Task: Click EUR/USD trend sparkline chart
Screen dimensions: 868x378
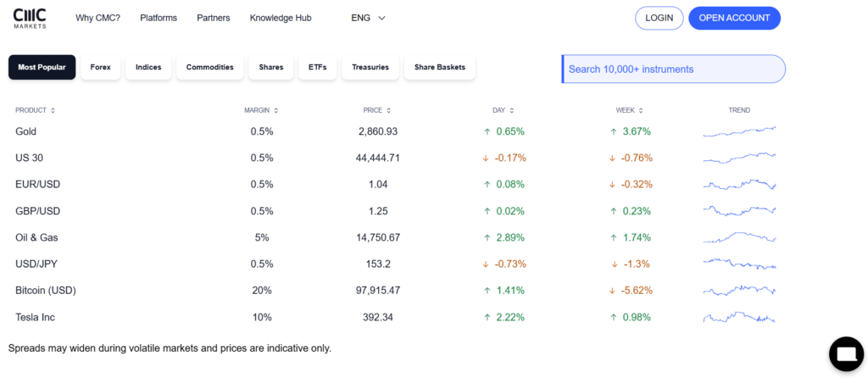Action: click(x=739, y=184)
